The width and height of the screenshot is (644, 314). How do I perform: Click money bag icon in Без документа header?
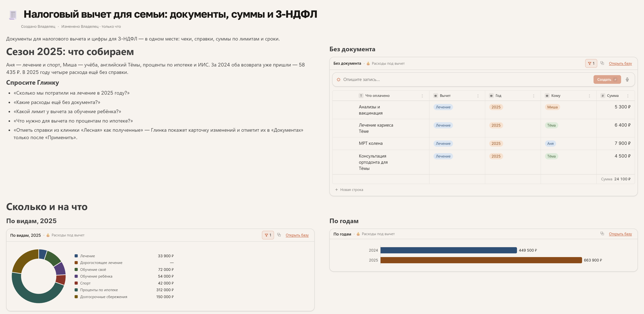pos(368,63)
